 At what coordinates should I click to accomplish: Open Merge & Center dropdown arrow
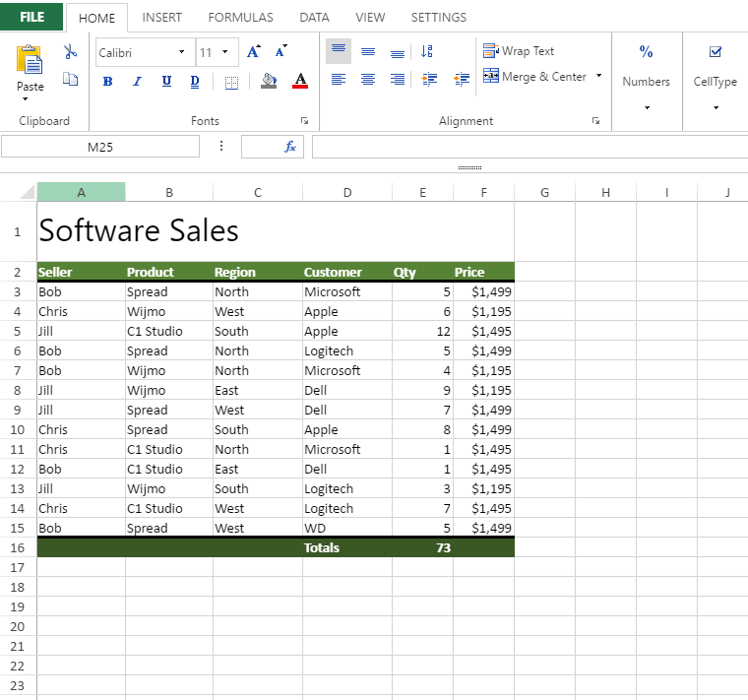598,76
